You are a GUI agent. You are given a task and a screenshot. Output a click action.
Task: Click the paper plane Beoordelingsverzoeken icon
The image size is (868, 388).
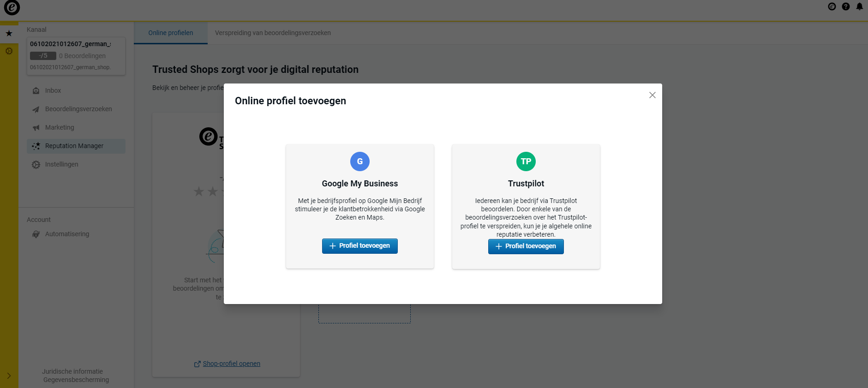coord(36,109)
